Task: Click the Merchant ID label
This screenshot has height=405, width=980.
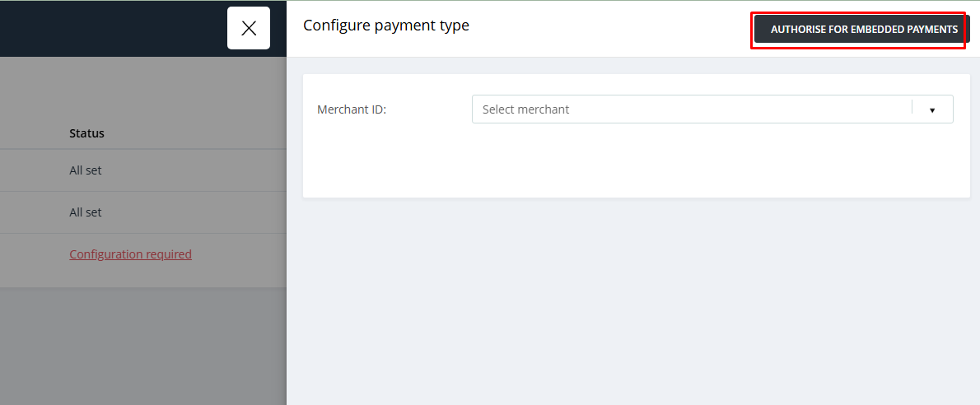Action: (352, 109)
